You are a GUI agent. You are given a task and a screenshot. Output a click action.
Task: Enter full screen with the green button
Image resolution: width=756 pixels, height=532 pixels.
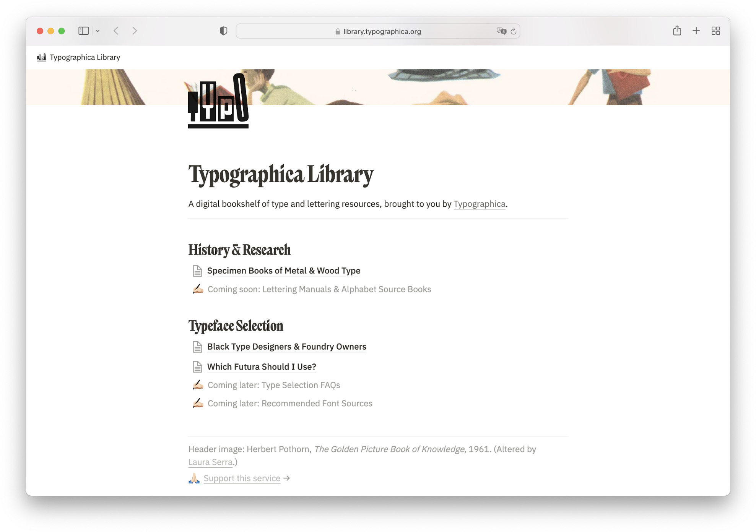(x=62, y=31)
